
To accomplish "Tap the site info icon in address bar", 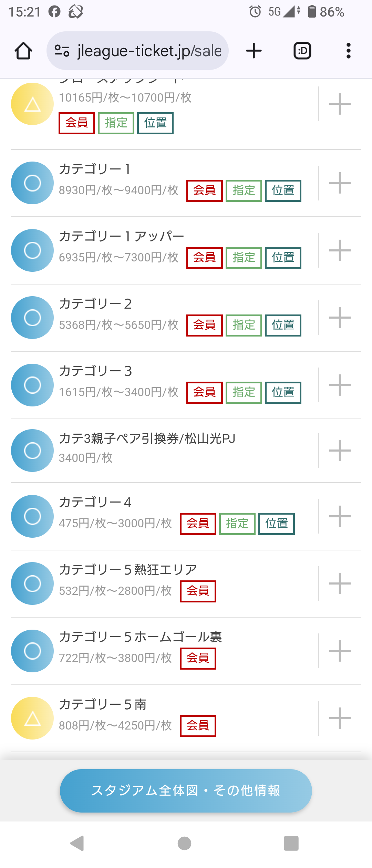I will point(62,51).
